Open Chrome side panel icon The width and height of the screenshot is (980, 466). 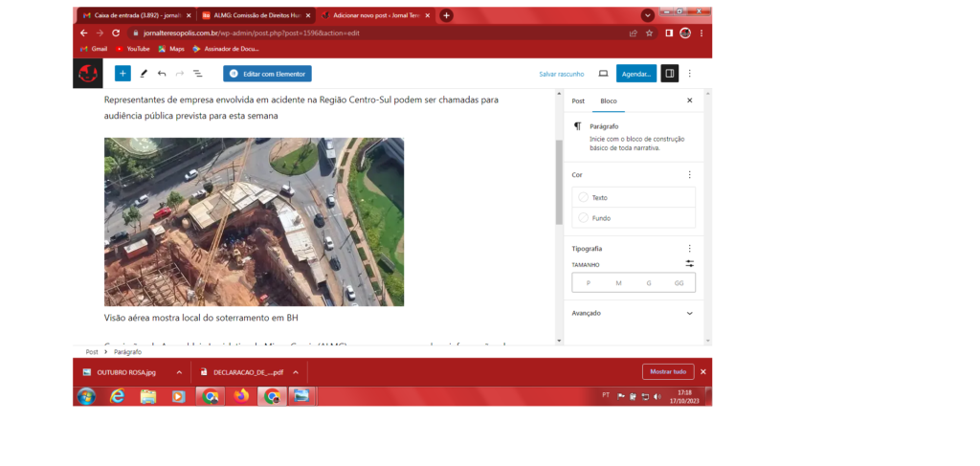click(x=669, y=33)
